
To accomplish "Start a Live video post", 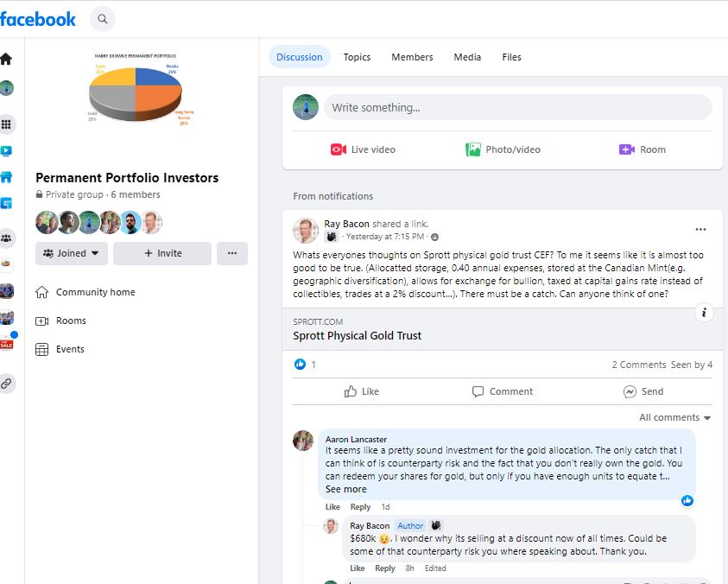I will tap(363, 149).
